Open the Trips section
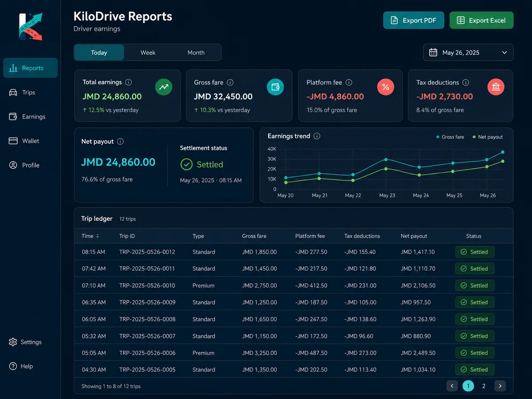Image resolution: width=532 pixels, height=399 pixels. [x=22, y=92]
